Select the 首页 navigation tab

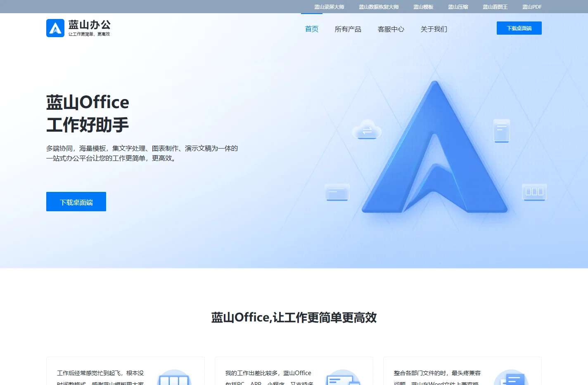click(312, 29)
